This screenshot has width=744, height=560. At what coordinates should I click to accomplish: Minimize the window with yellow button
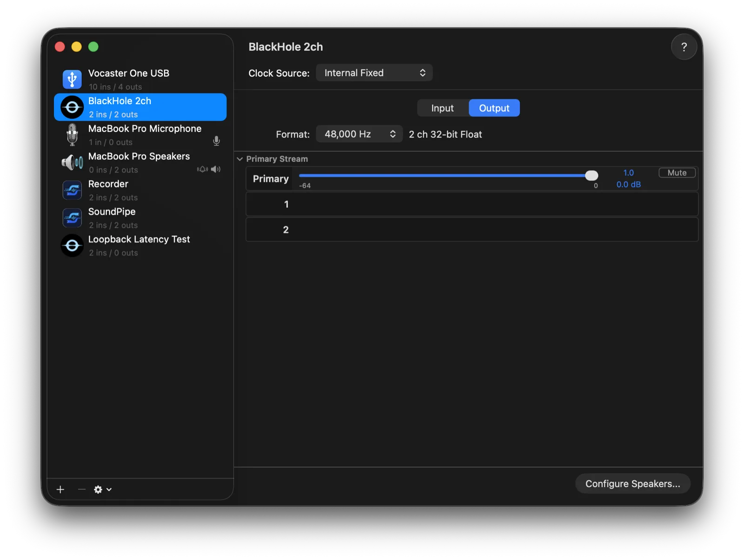(77, 46)
